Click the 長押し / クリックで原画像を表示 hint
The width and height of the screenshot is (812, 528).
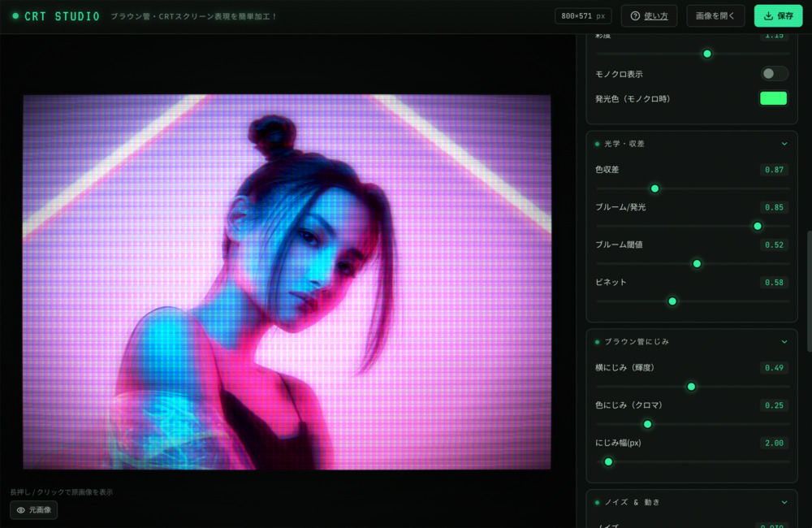[x=62, y=492]
